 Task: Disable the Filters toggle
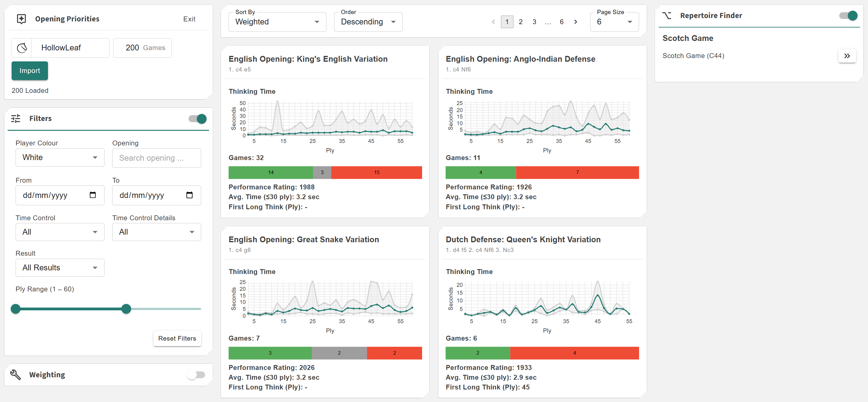click(x=198, y=119)
